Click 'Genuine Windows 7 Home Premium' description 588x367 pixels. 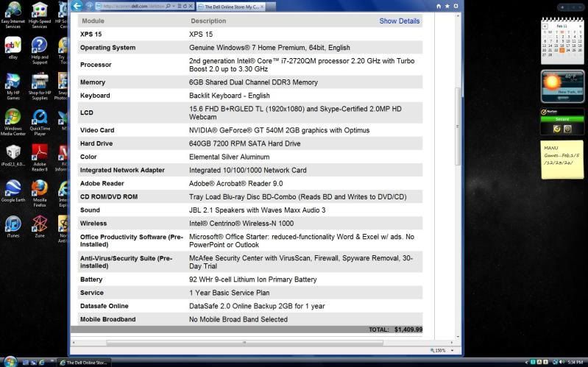coord(269,48)
